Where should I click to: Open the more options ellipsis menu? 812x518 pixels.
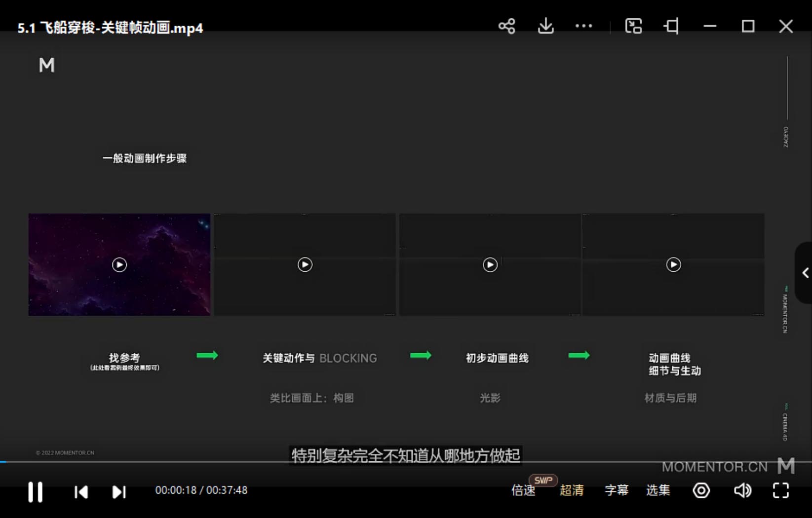tap(583, 26)
